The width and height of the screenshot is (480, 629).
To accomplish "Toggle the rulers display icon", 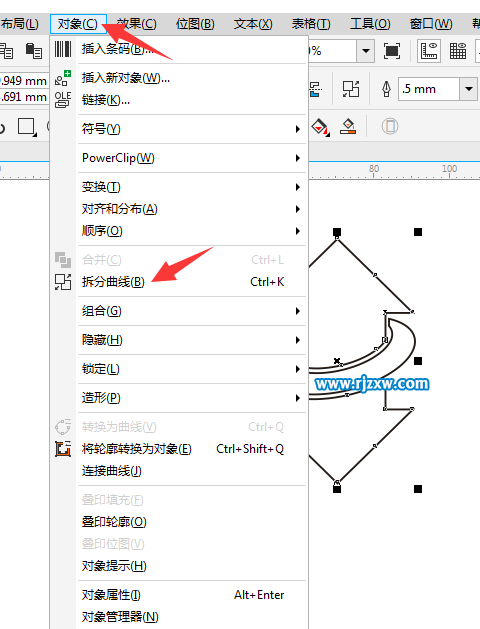I will click(429, 51).
